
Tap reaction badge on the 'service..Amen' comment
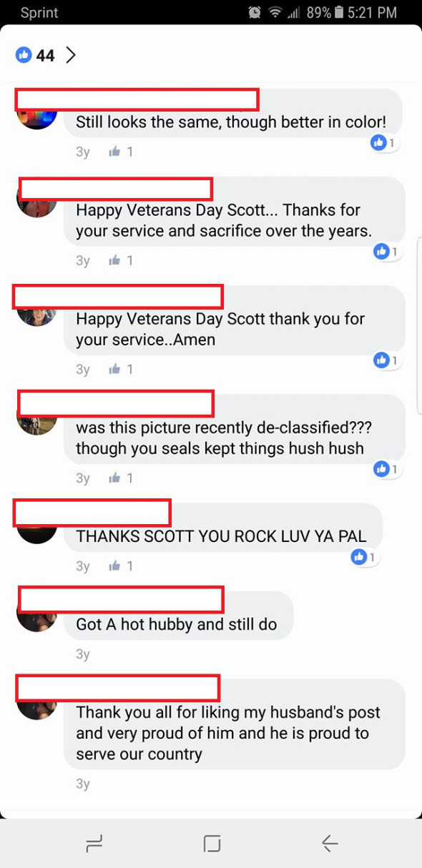click(387, 360)
